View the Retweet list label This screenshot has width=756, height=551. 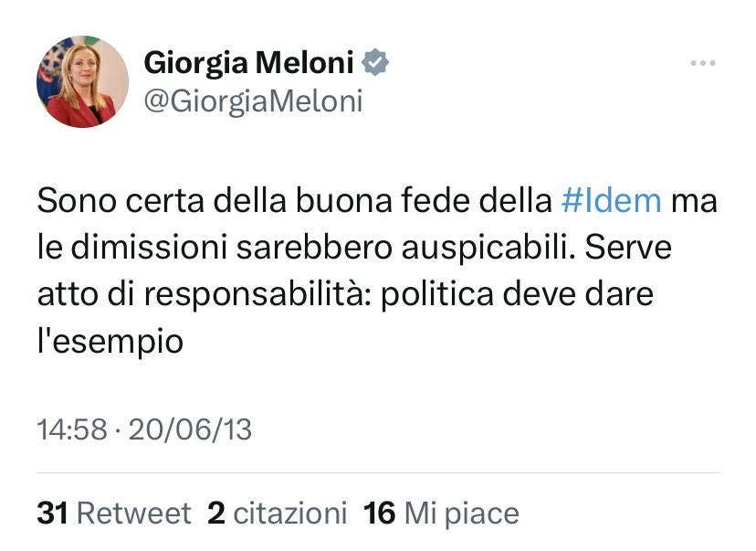[134, 514]
